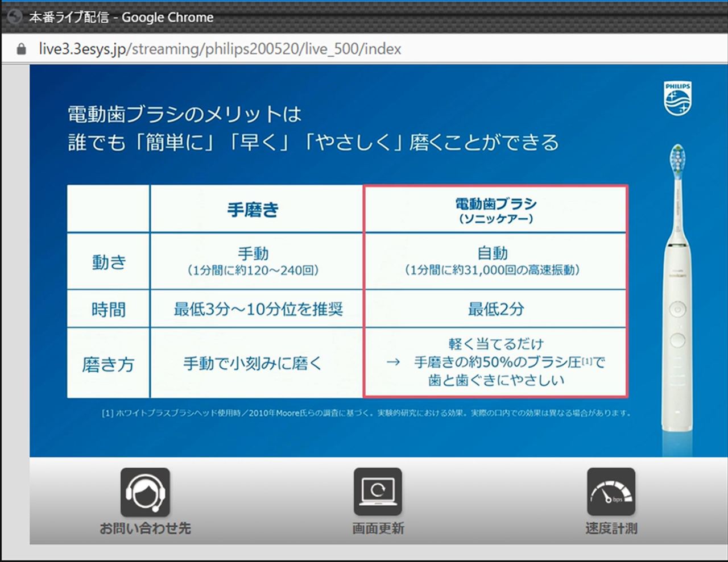Select the 時間 row label
Viewport: 728px width, 562px height.
(109, 310)
